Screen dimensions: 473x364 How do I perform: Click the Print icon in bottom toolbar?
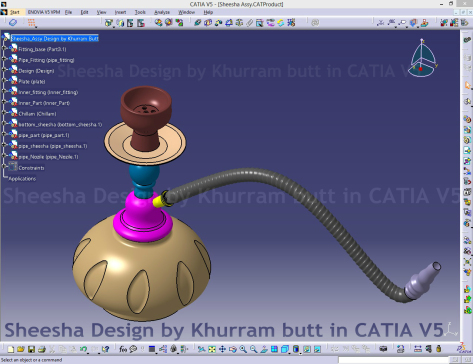[x=42, y=349]
